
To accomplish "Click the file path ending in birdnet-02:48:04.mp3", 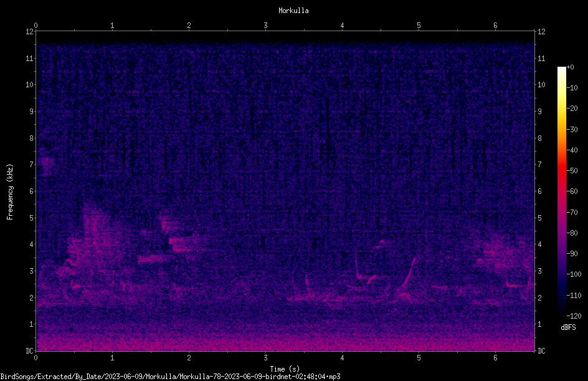I will click(x=170, y=377).
